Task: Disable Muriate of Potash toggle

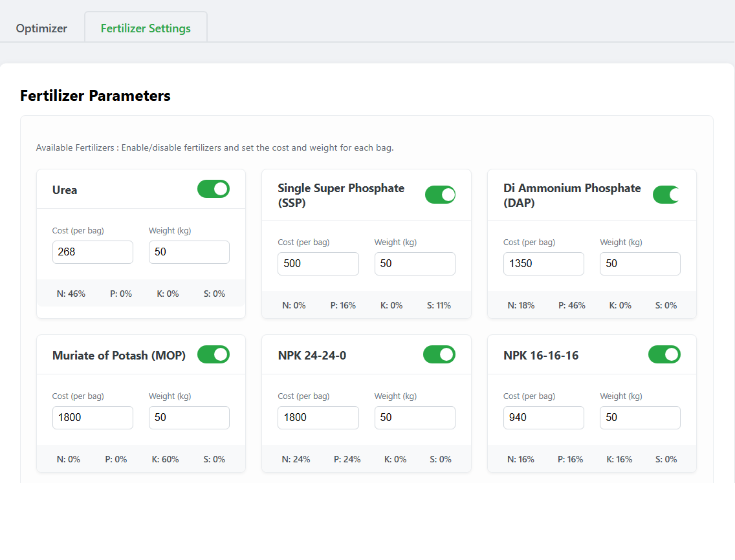Action: pyautogui.click(x=213, y=354)
